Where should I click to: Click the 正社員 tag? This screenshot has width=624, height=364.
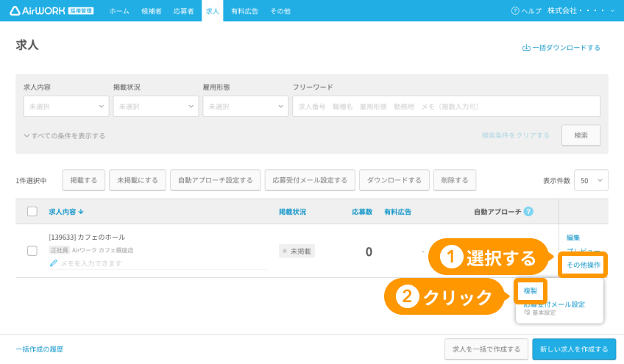(60, 250)
